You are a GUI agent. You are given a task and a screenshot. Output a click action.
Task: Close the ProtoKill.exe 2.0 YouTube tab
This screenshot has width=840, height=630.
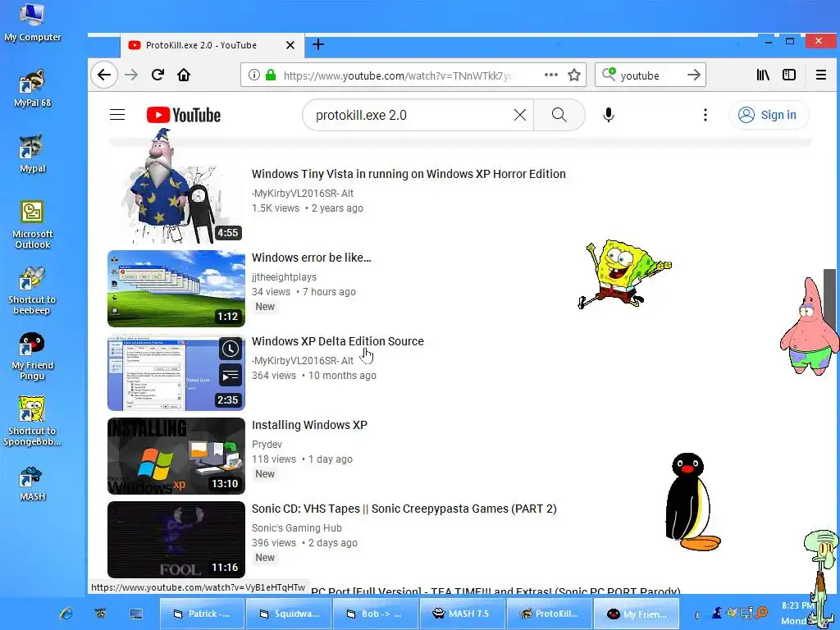coord(290,45)
